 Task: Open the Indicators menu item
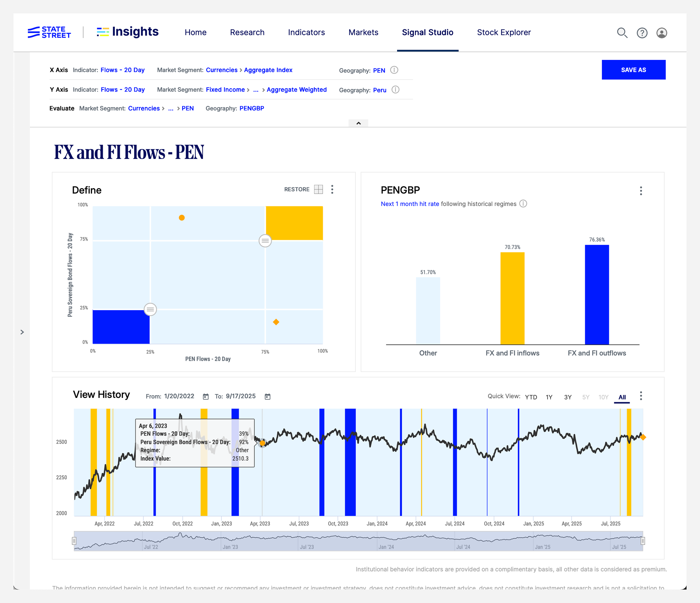pyautogui.click(x=306, y=33)
